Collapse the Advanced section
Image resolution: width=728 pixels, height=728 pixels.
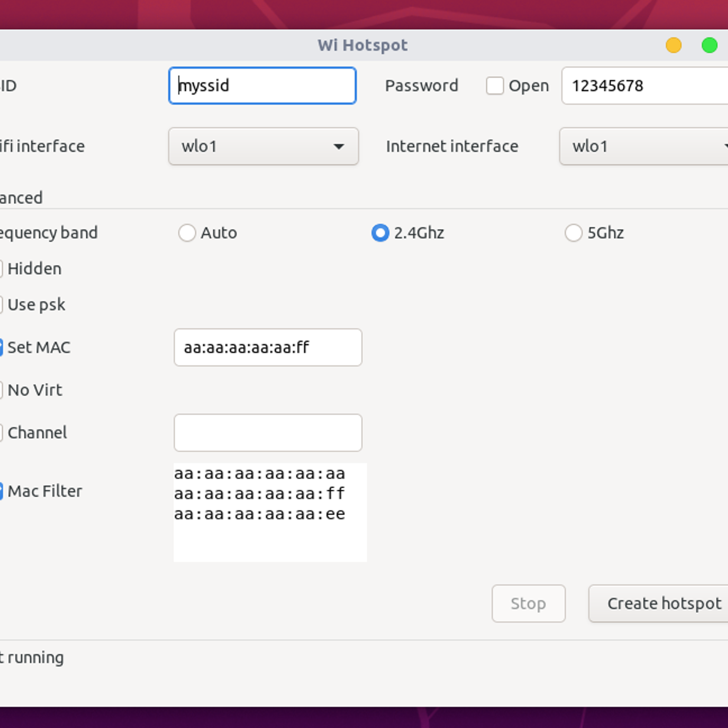[x=20, y=197]
